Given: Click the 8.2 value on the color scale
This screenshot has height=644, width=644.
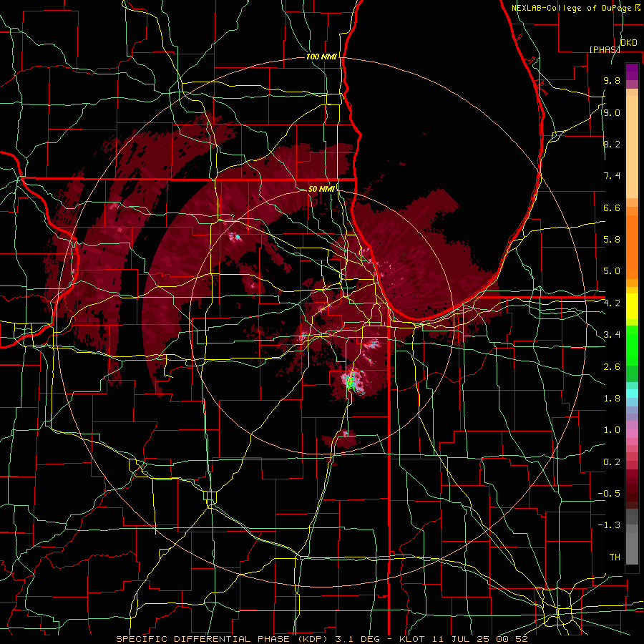Looking at the screenshot, I should coord(612,144).
